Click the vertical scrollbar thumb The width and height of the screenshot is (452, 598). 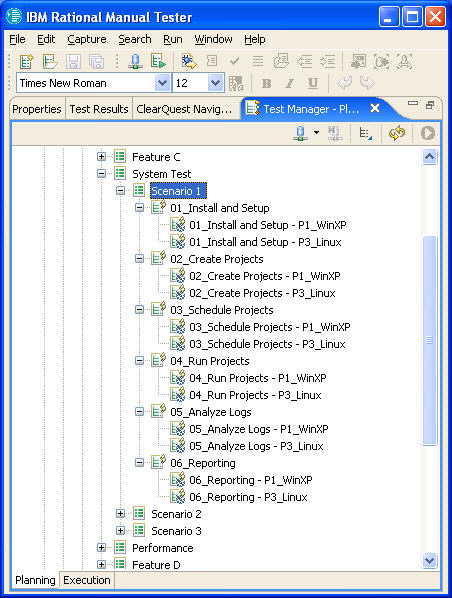pyautogui.click(x=429, y=340)
